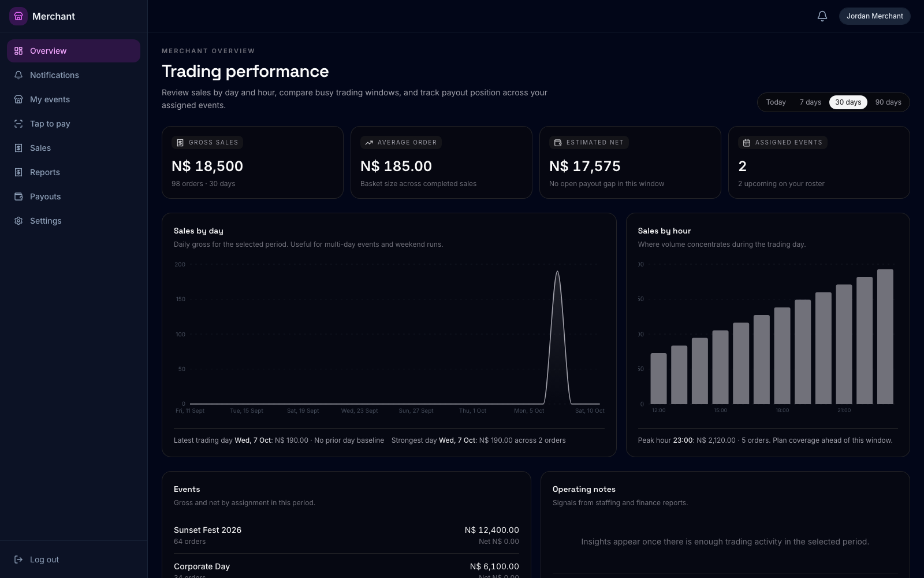The image size is (924, 578).
Task: Click the Overview grid icon in sidebar
Action: click(x=18, y=51)
